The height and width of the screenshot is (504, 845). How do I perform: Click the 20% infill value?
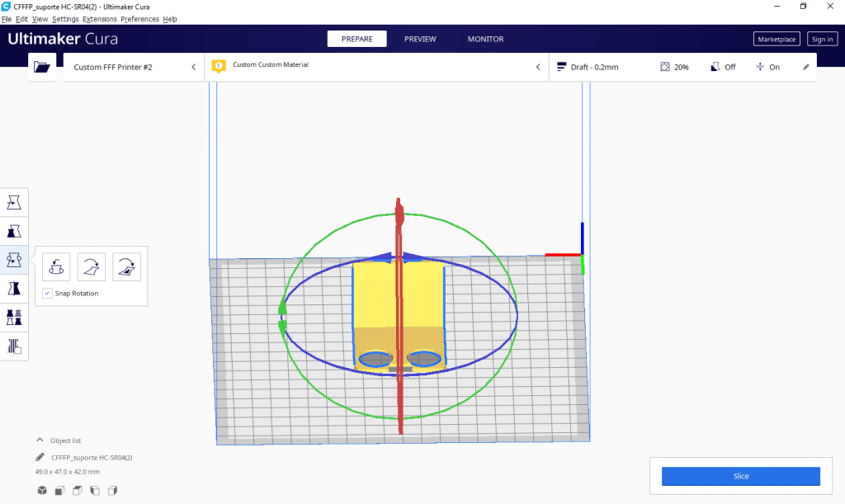pos(681,68)
